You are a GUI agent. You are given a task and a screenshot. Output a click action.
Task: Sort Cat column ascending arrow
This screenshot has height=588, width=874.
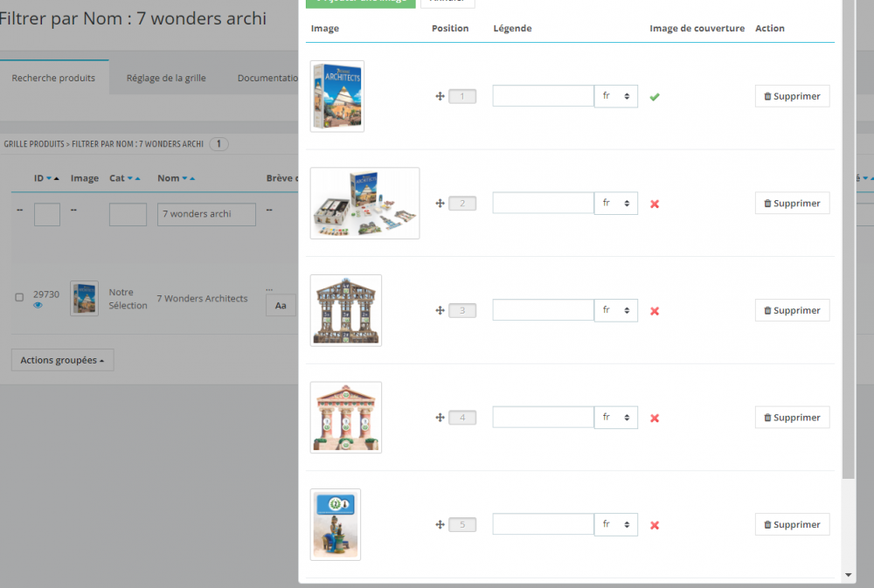pos(138,178)
